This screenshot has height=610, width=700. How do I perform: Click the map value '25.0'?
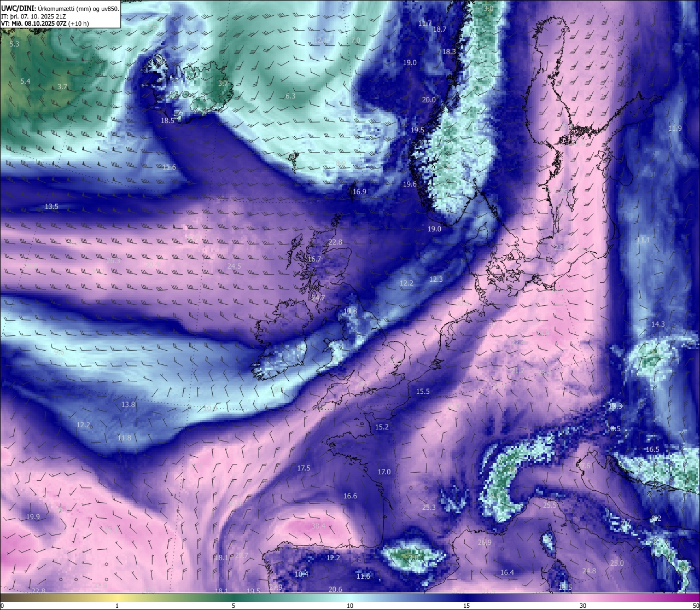click(x=617, y=563)
